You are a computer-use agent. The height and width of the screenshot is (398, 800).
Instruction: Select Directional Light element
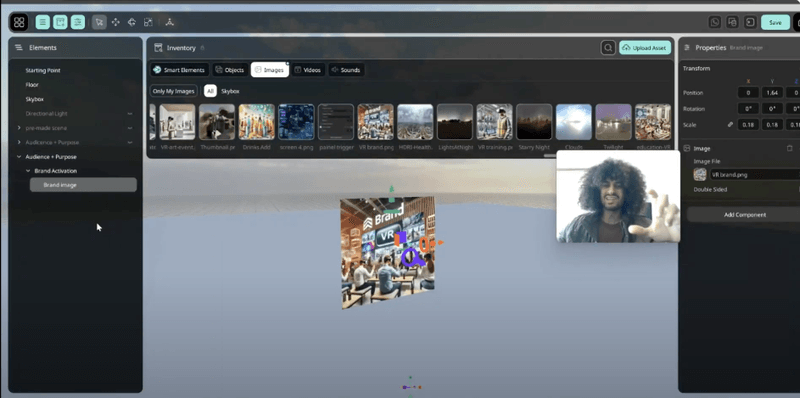pyautogui.click(x=46, y=113)
